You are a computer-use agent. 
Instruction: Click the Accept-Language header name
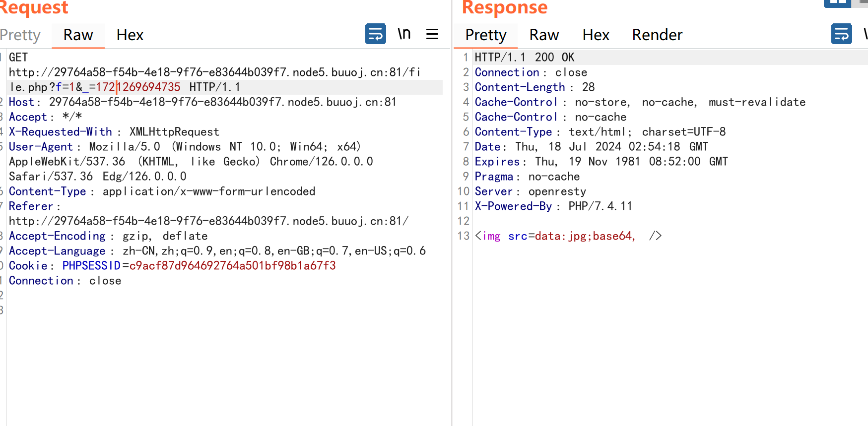click(57, 251)
